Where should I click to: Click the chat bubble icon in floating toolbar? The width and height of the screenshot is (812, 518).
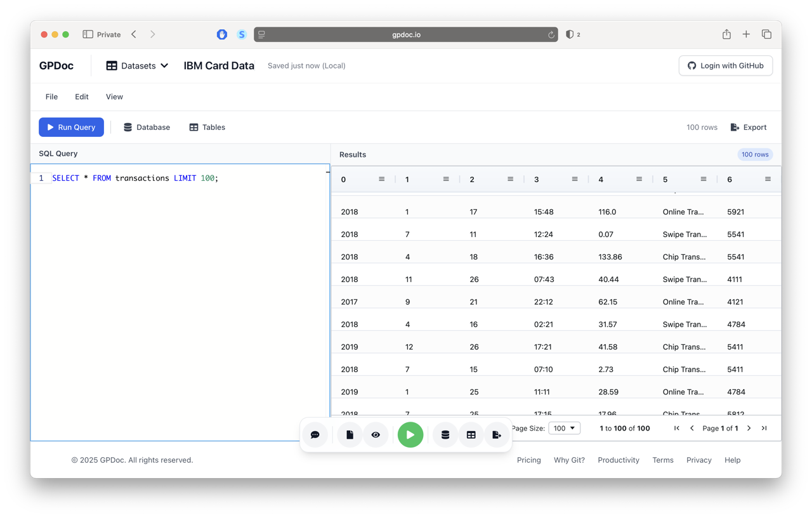[315, 435]
